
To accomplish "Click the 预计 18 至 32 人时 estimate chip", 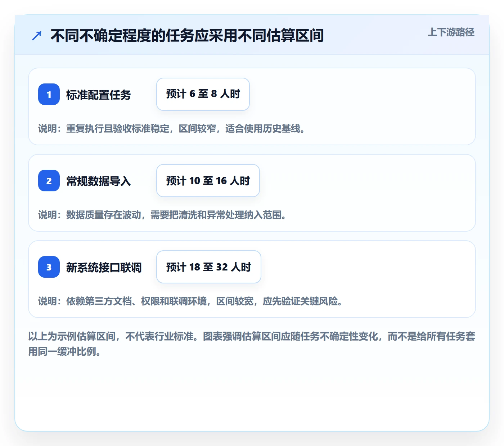I will pyautogui.click(x=209, y=267).
